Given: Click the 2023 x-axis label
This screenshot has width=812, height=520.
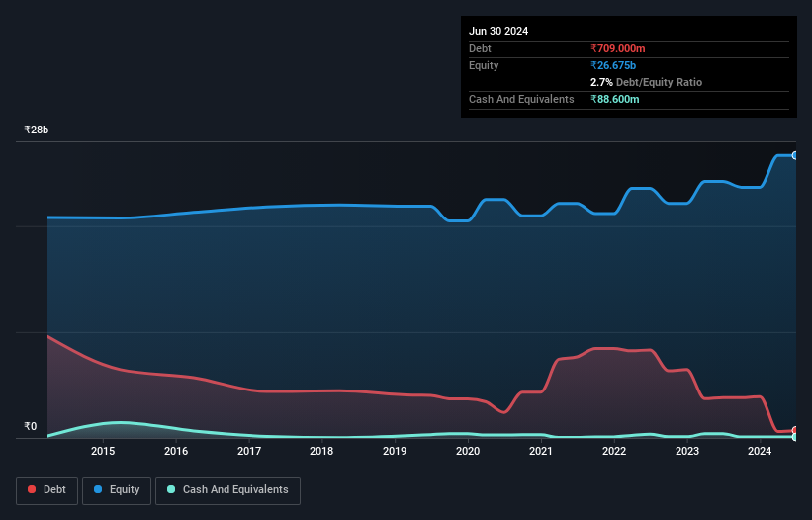Looking at the screenshot, I should coord(687,451).
